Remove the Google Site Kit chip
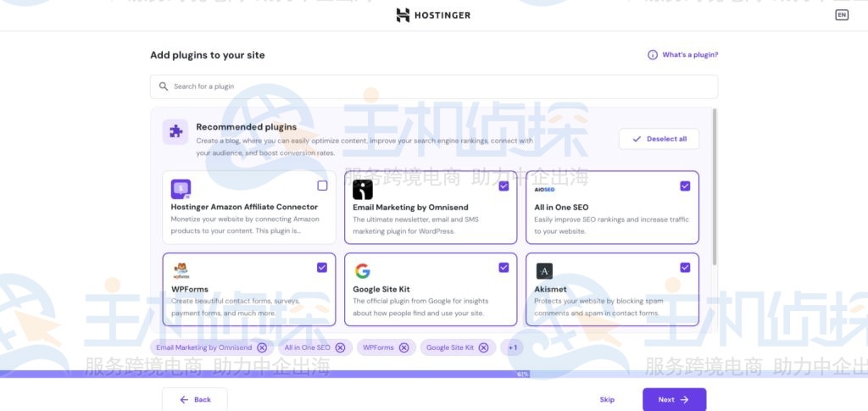Screen dimensions: 868x411 coord(484,347)
